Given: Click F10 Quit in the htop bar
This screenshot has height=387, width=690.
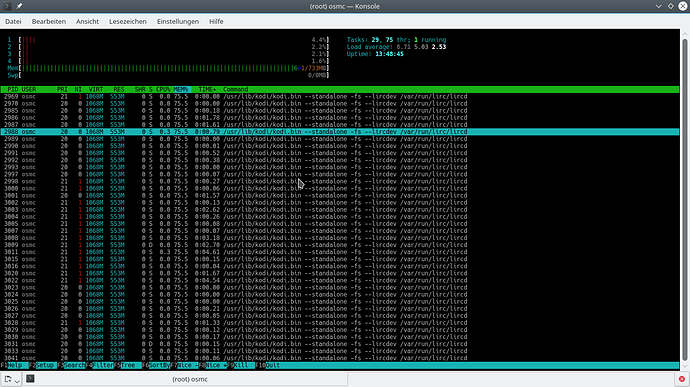Looking at the screenshot, I should [x=268, y=365].
